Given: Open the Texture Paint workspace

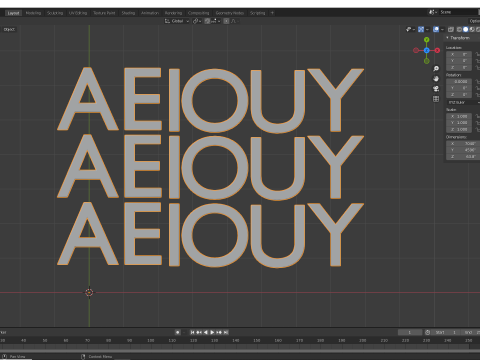Looking at the screenshot, I should [104, 13].
